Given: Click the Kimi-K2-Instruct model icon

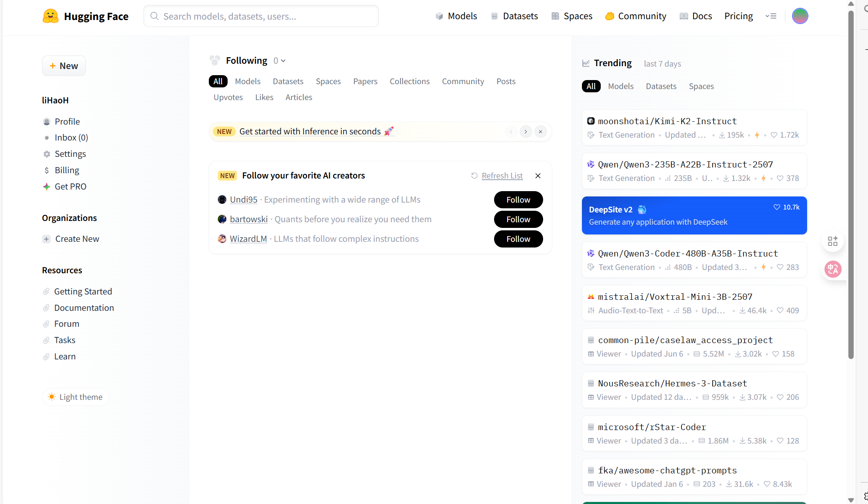Looking at the screenshot, I should (591, 121).
